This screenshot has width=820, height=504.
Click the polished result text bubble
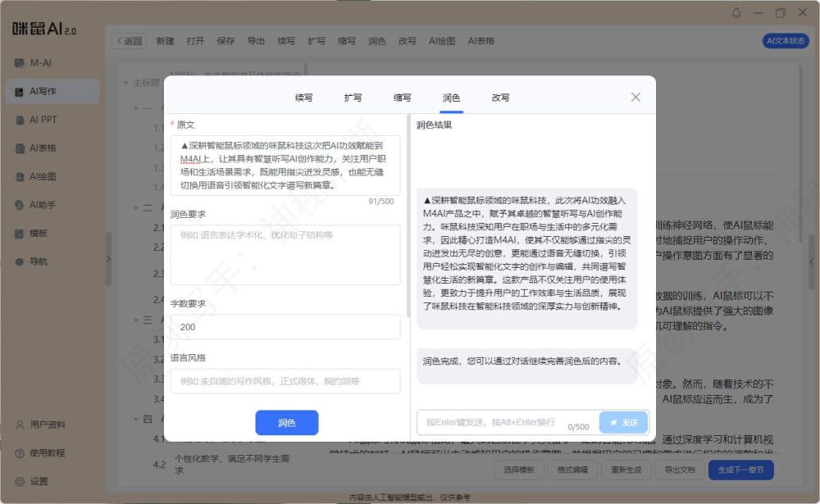[527, 258]
